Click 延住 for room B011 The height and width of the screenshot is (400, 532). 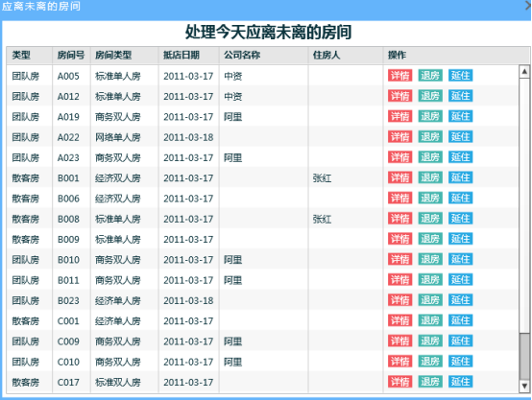[460, 280]
